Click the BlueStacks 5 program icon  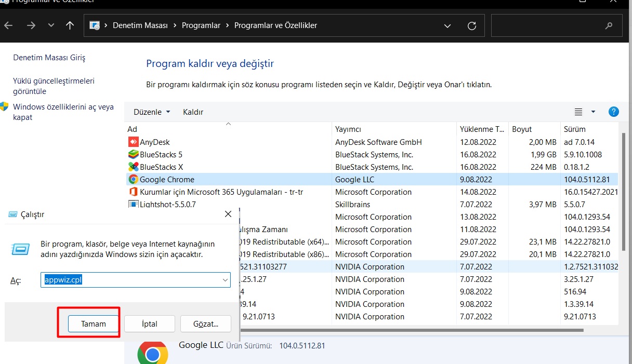133,154
